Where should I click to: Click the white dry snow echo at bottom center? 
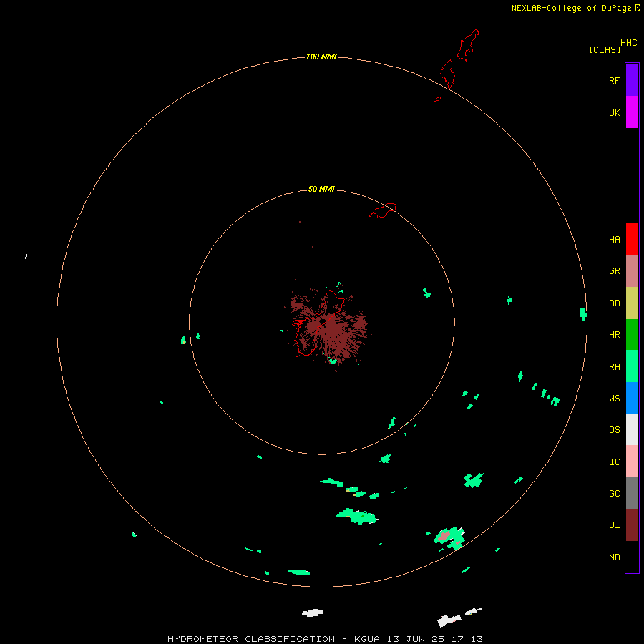tap(313, 613)
